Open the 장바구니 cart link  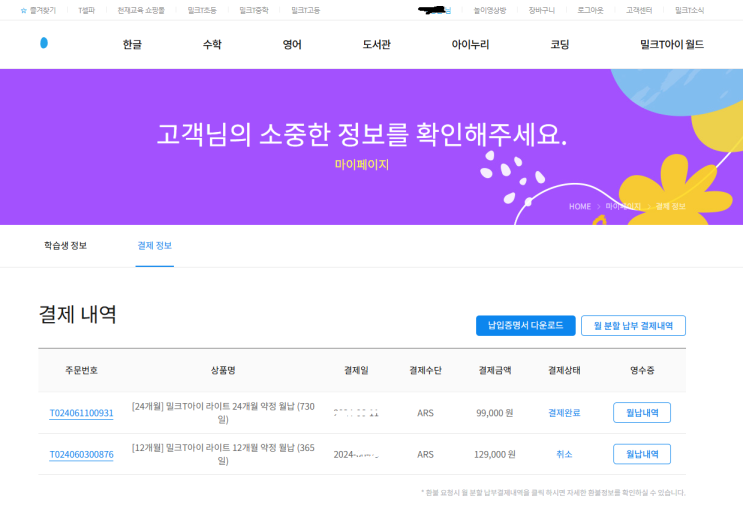click(x=542, y=10)
